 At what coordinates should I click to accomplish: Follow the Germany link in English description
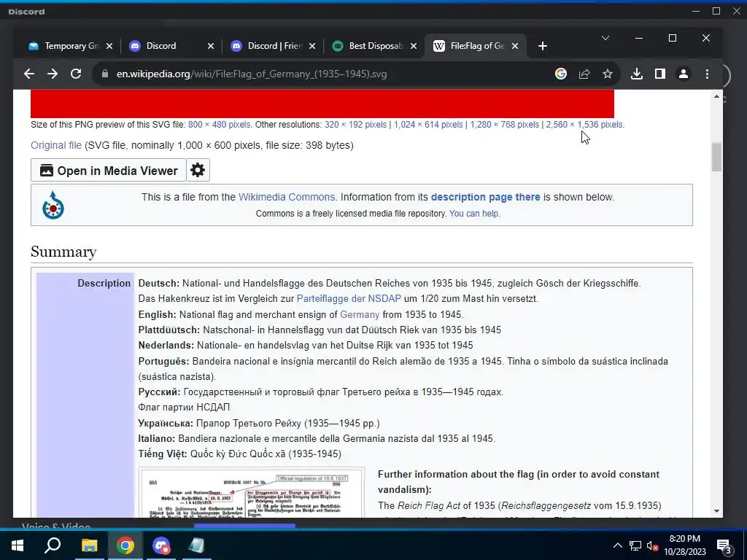pyautogui.click(x=360, y=314)
